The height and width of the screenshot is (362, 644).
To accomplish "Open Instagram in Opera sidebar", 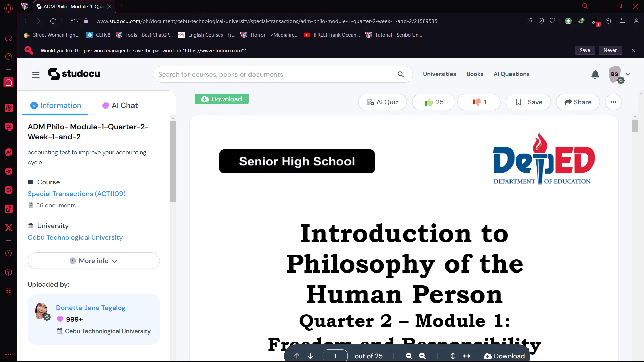I will [x=9, y=190].
